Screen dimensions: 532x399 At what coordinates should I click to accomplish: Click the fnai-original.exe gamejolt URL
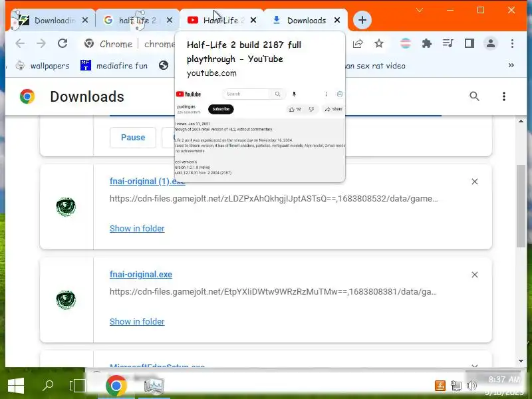(273, 291)
